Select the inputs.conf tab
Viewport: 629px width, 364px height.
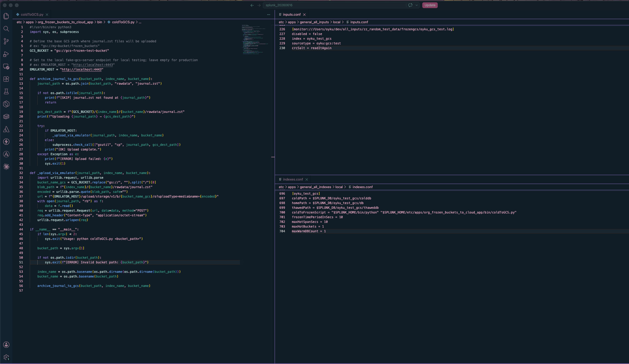pos(292,15)
